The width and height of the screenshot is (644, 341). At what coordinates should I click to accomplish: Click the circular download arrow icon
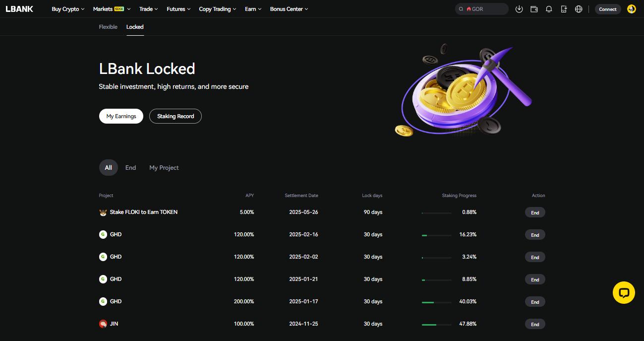click(x=519, y=9)
